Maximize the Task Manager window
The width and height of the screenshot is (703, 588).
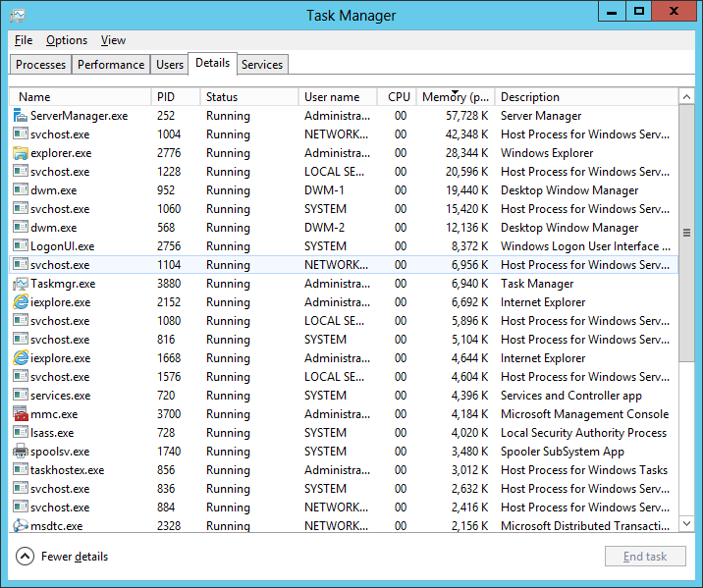(639, 11)
